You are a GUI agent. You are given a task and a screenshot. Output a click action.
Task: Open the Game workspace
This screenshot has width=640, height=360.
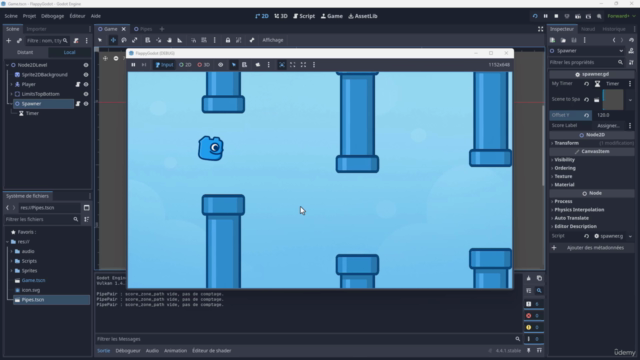[331, 16]
